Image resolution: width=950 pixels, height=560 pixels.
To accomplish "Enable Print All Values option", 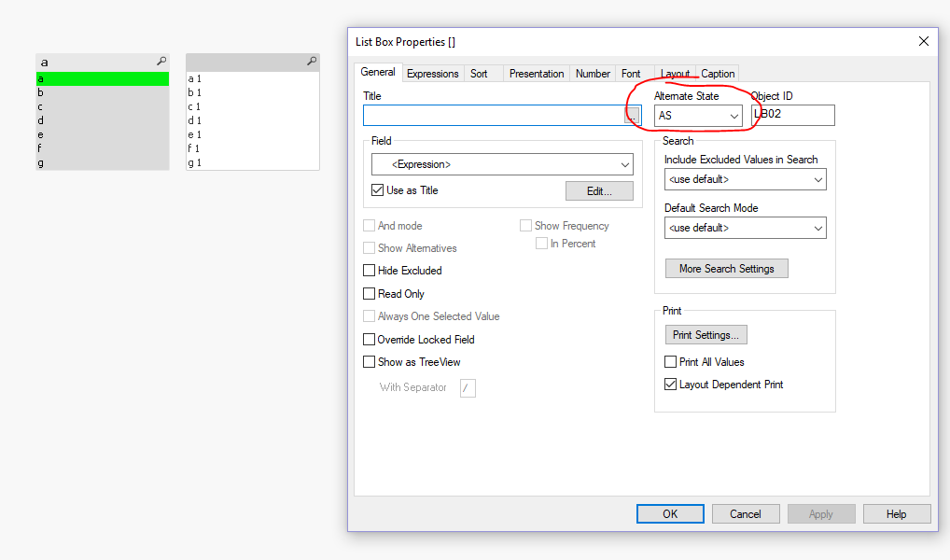I will 670,362.
